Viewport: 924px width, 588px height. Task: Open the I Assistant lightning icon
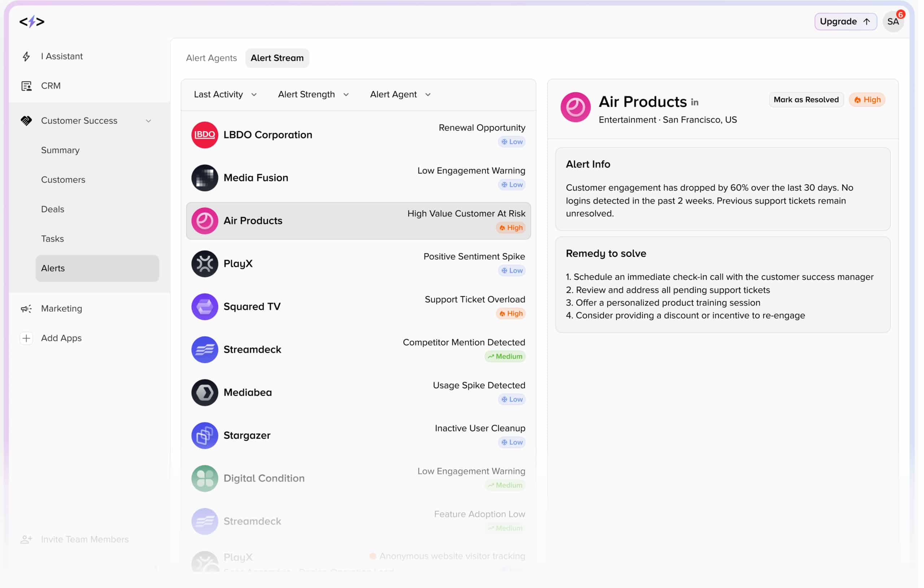tap(26, 56)
